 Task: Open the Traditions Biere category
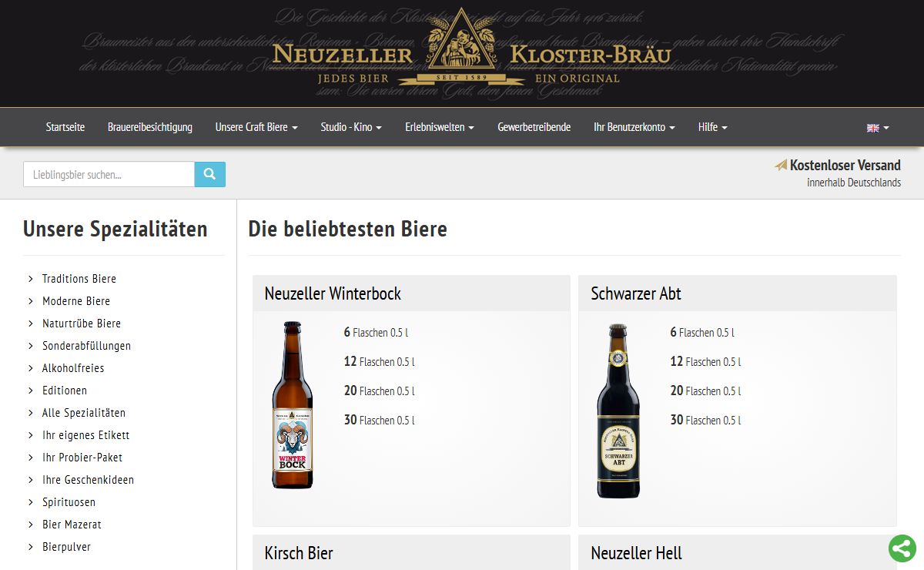tap(79, 279)
